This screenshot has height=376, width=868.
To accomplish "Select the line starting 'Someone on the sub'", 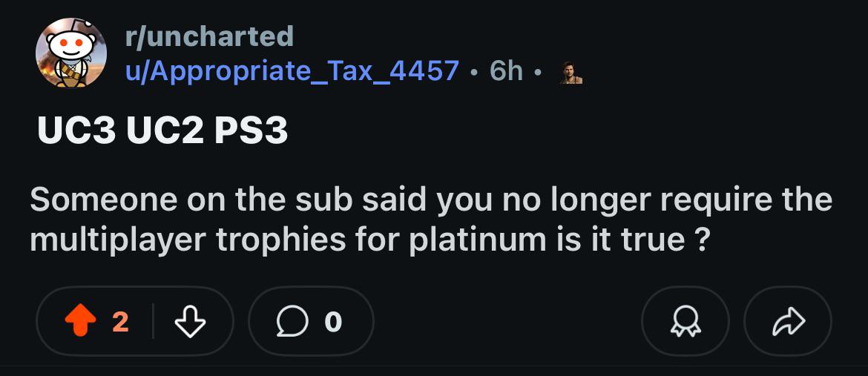I will click(431, 201).
